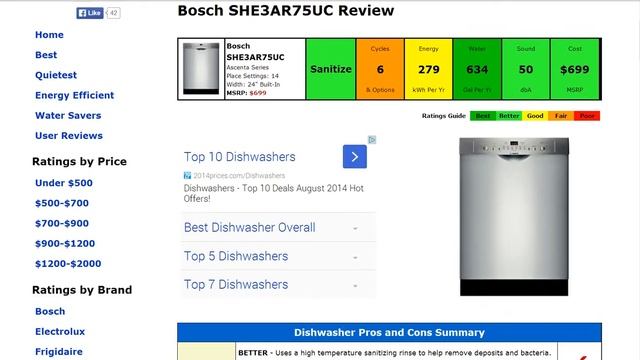Select the $500-$700 price range

(62, 203)
